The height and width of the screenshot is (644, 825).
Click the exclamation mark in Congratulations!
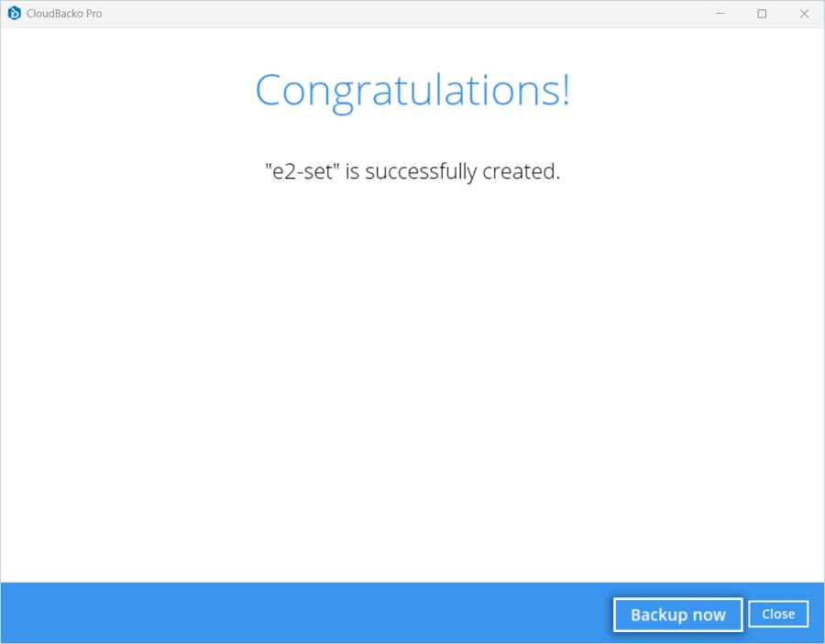pyautogui.click(x=565, y=91)
